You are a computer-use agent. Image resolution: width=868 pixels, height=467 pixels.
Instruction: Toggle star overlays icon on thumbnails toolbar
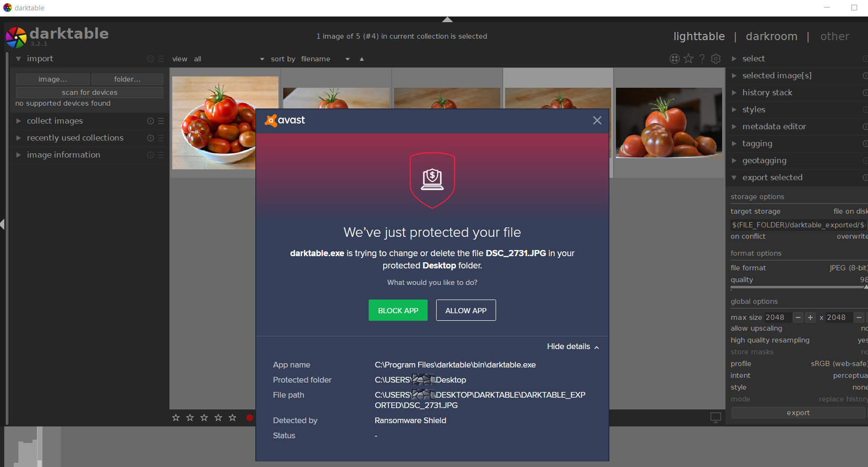[x=689, y=58]
